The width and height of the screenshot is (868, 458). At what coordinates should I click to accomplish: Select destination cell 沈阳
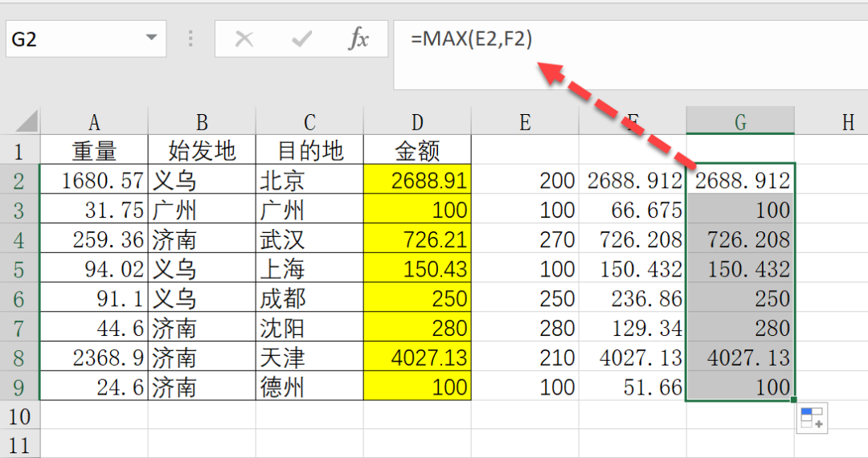309,328
